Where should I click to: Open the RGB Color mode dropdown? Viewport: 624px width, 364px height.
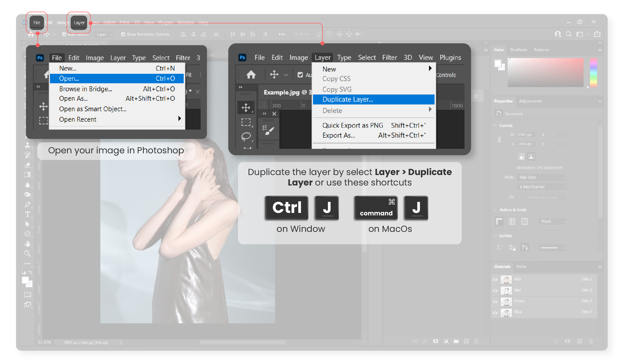[542, 177]
